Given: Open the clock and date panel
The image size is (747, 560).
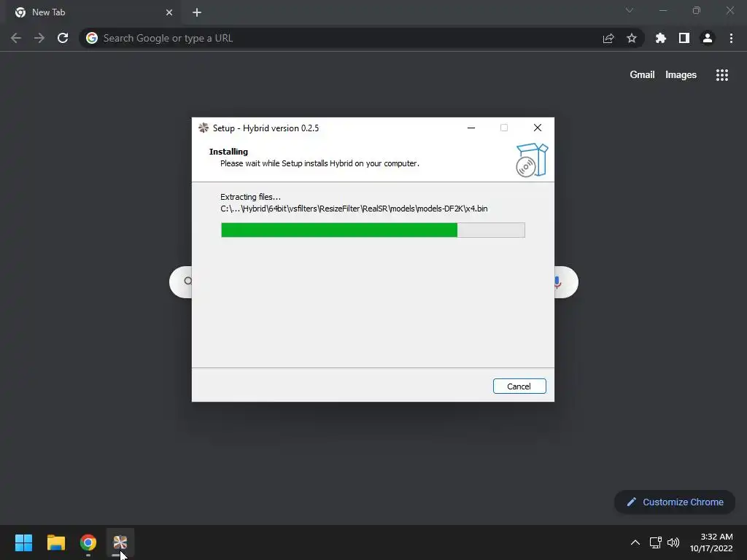Looking at the screenshot, I should click(x=711, y=542).
